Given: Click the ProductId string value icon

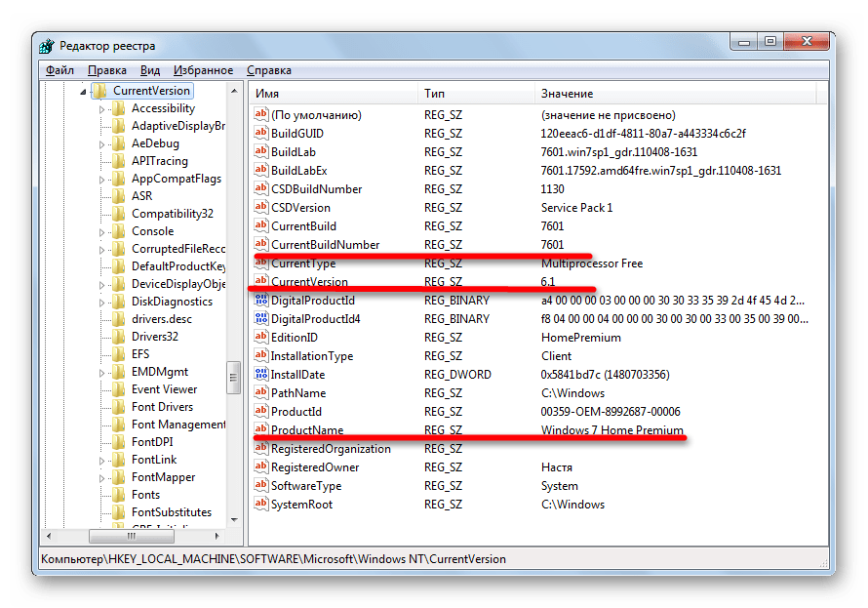Looking at the screenshot, I should 260,411.
